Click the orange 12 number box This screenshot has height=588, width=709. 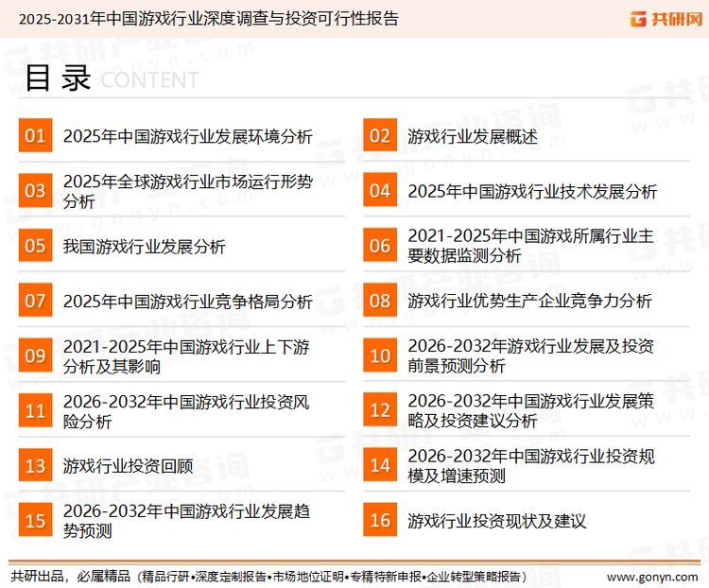pos(380,410)
